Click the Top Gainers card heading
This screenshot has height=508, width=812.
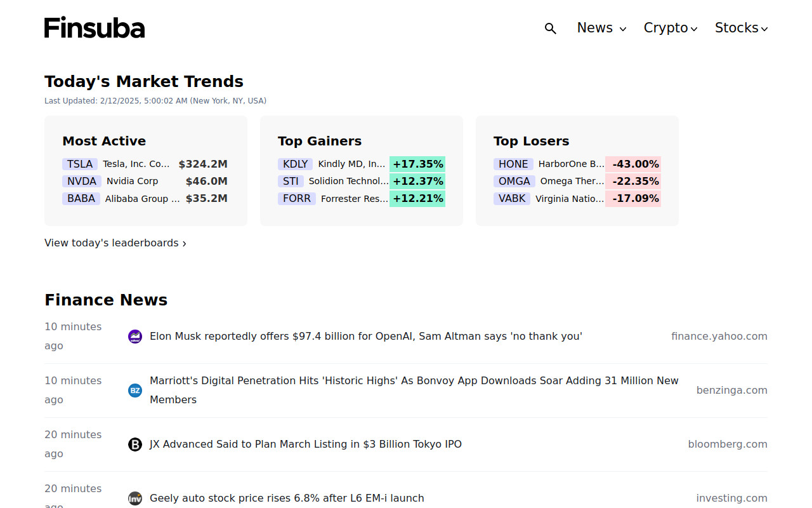click(320, 141)
